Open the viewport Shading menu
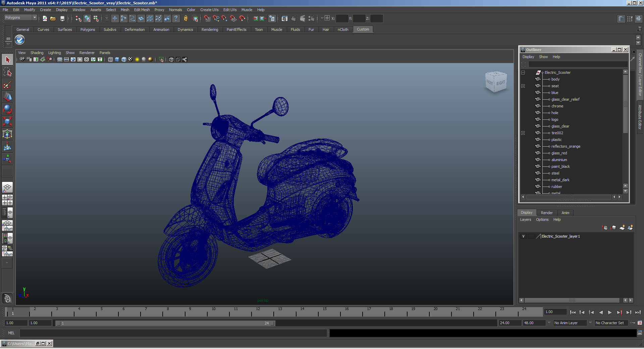This screenshot has width=644, height=349. (37, 53)
